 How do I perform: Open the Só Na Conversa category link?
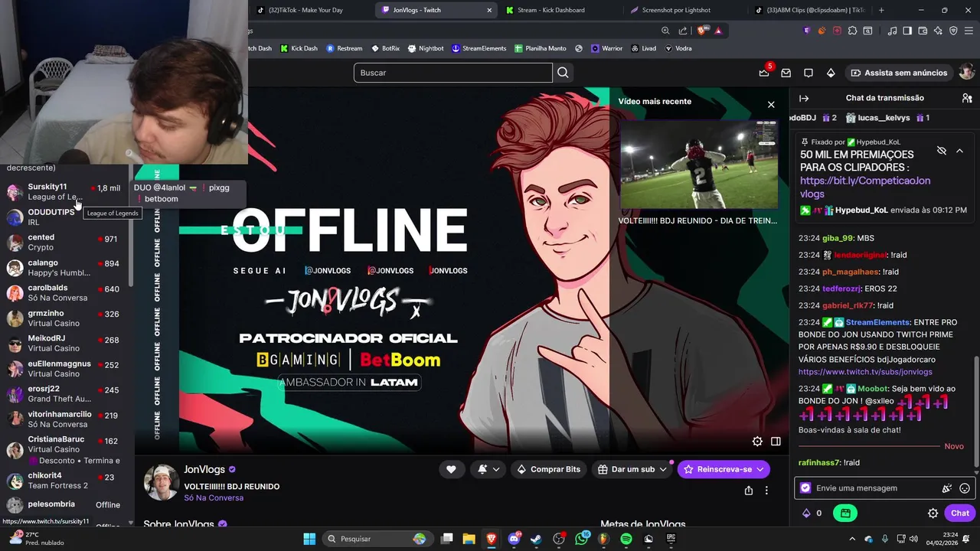coord(214,497)
